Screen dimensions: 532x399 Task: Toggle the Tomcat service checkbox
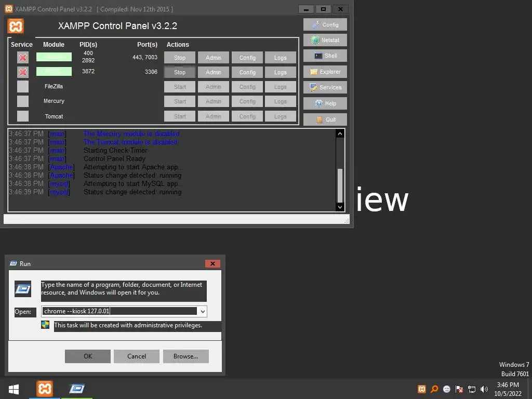[23, 116]
